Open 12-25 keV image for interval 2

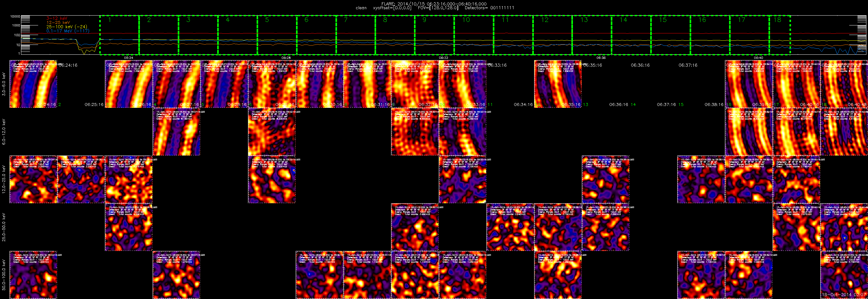[81, 179]
